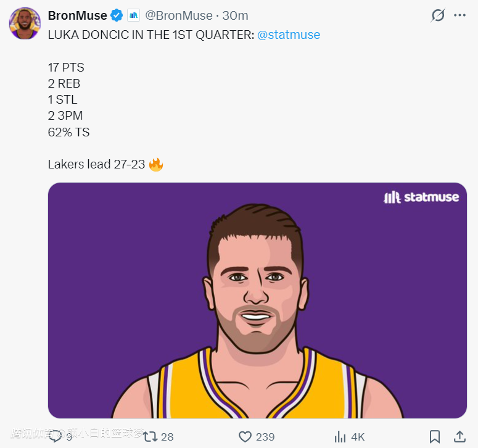Click the statmuse logo on the image
The image size is (478, 448).
pos(421,197)
